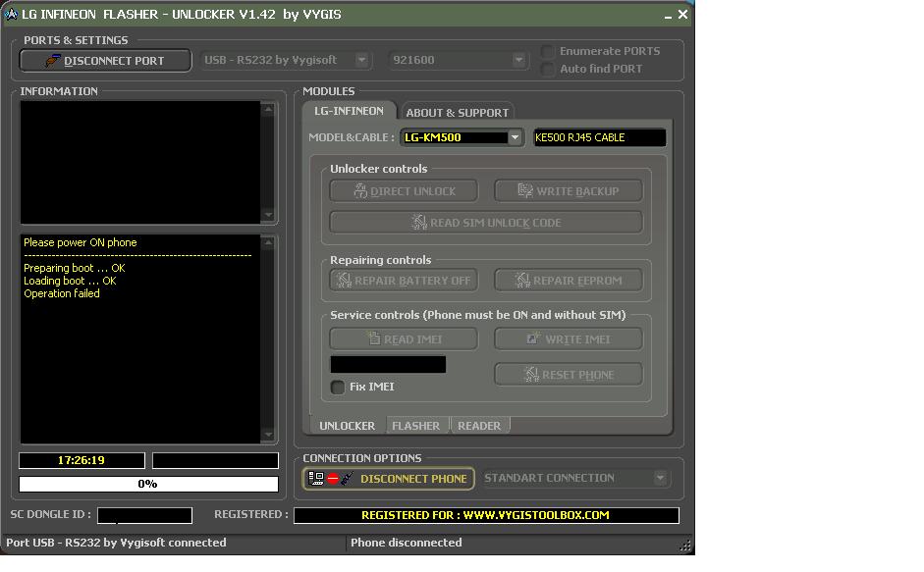Click the SC DONGLE ID field
This screenshot has height=572, width=924.
145,515
